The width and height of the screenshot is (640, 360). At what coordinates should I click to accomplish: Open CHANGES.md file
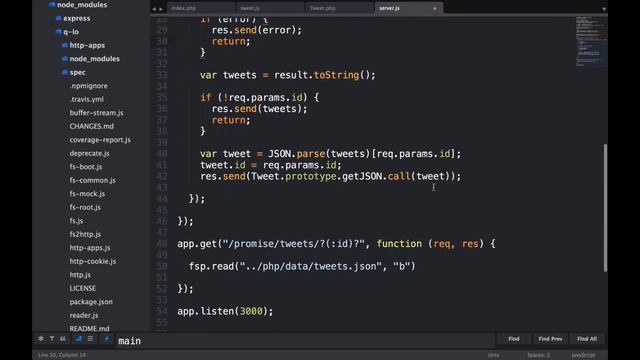pyautogui.click(x=91, y=126)
